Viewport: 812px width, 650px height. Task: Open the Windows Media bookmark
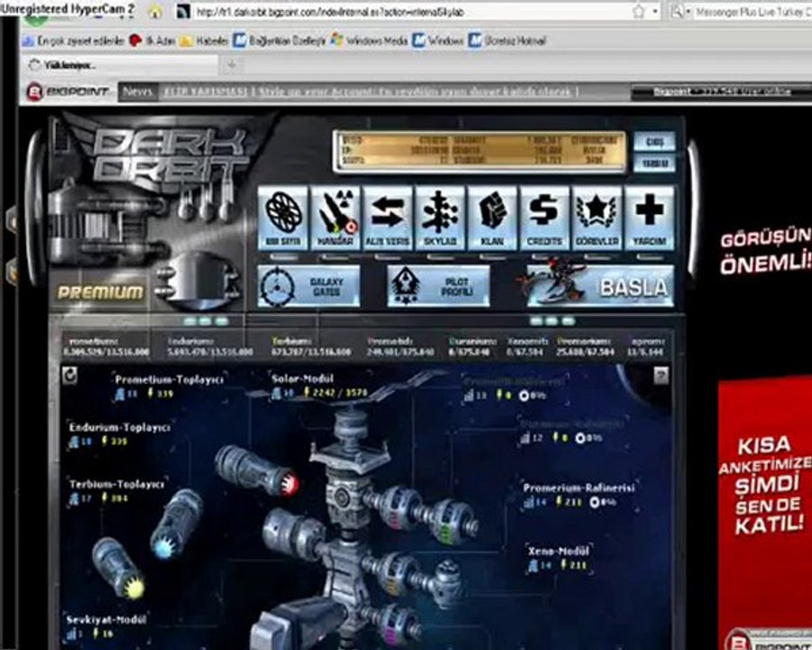click(369, 41)
